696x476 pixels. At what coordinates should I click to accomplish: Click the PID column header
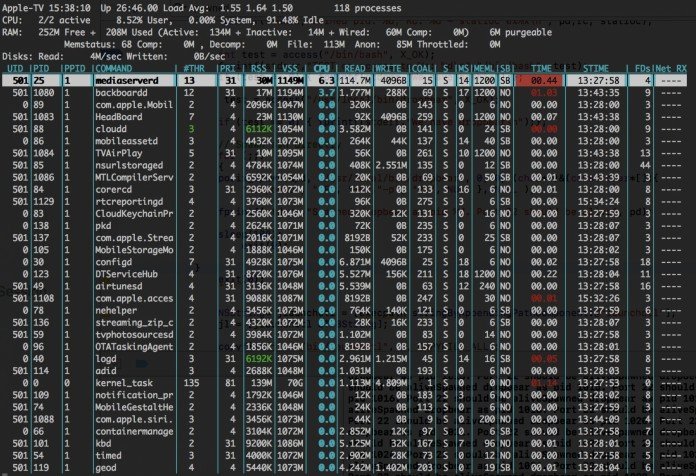point(41,68)
